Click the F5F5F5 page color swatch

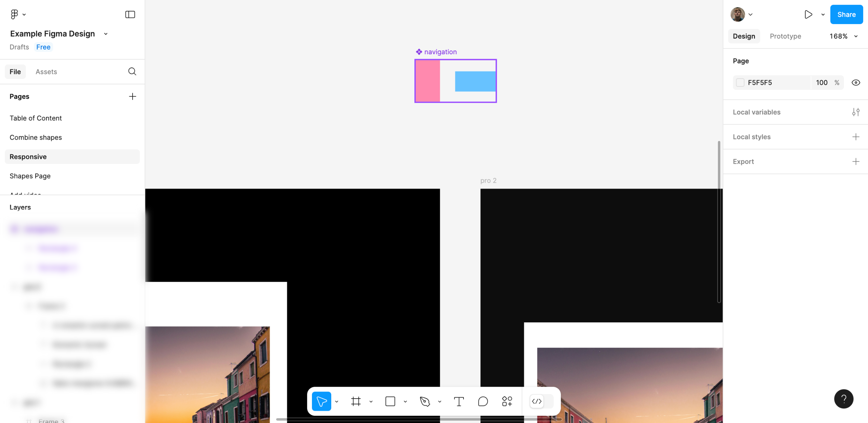[740, 83]
